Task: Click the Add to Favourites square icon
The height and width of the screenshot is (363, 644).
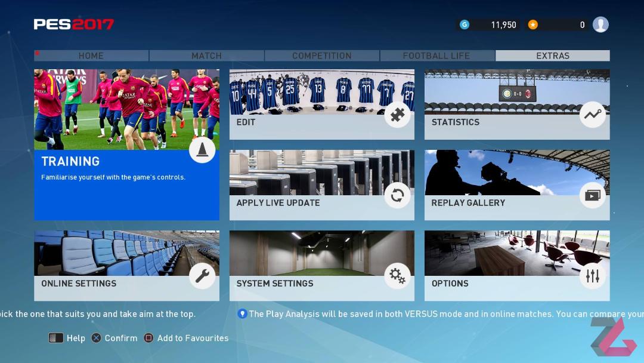Action: point(148,338)
